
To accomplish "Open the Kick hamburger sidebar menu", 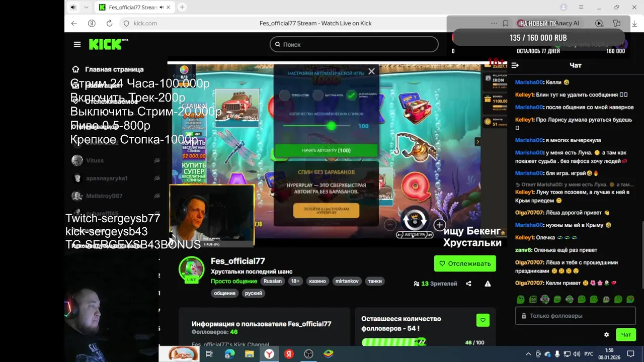I will click(77, 44).
